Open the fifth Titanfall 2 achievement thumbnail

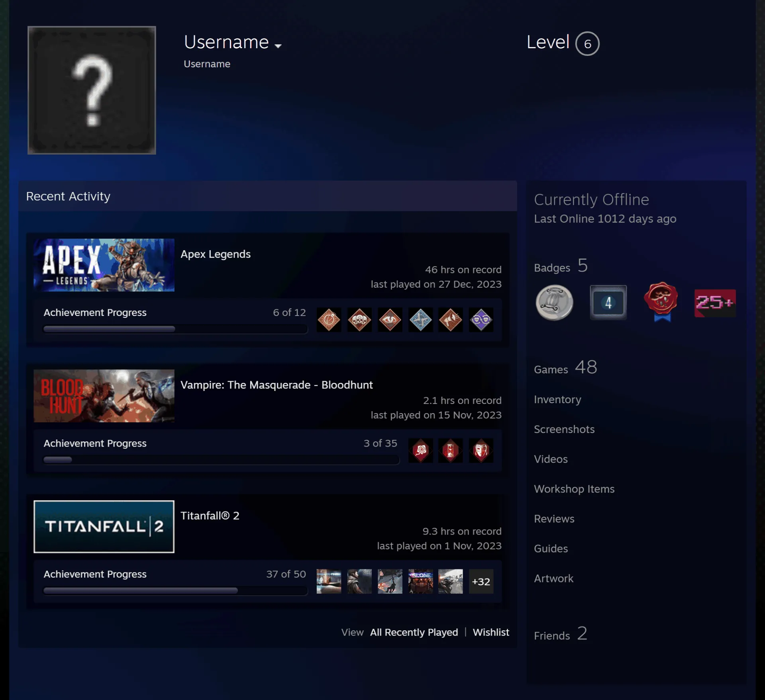click(451, 581)
